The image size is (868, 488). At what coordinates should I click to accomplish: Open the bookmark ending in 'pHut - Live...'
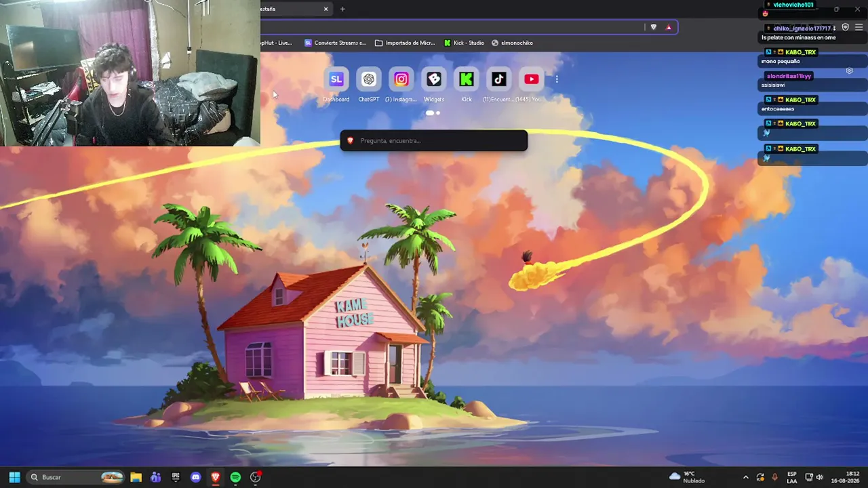click(x=277, y=43)
